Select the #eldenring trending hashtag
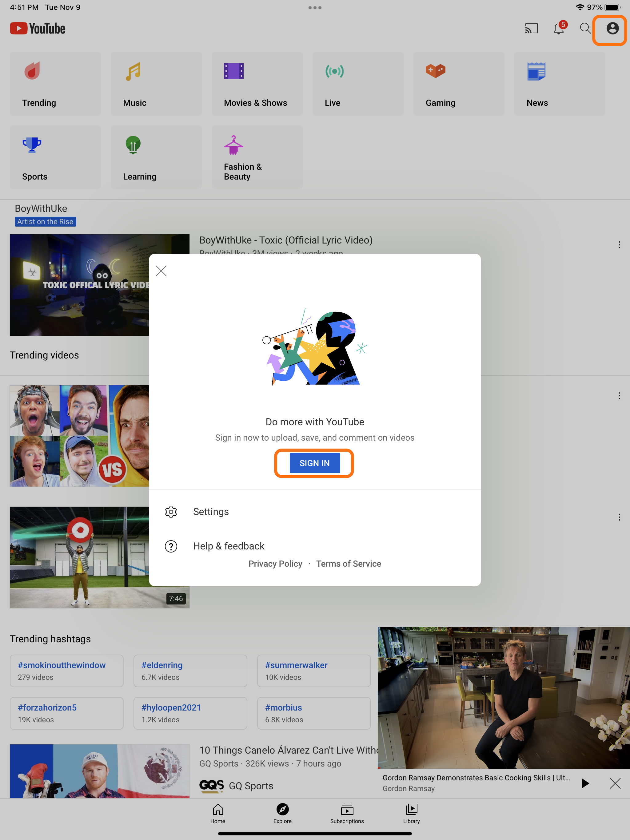The image size is (630, 840). (190, 671)
